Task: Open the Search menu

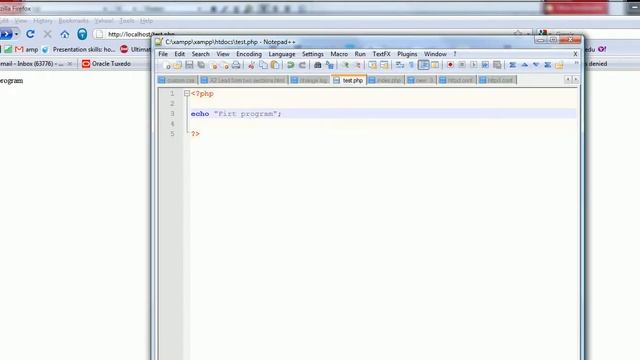Action: coord(200,54)
